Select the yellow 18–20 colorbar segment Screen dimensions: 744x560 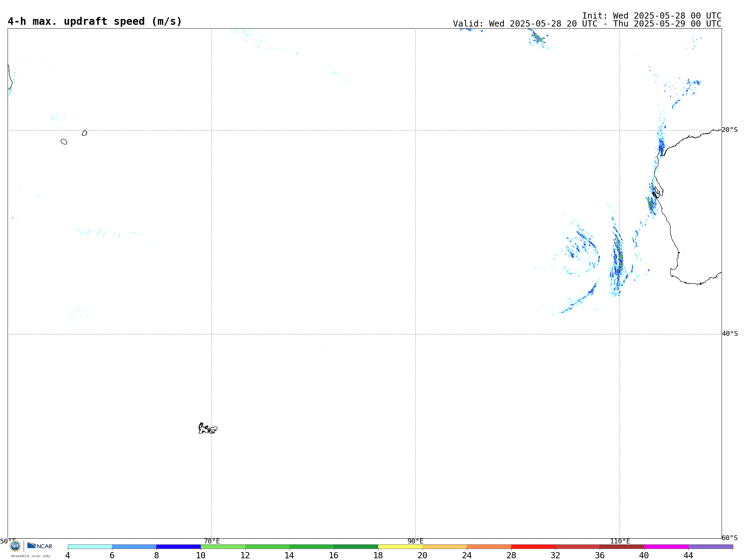pyautogui.click(x=400, y=547)
